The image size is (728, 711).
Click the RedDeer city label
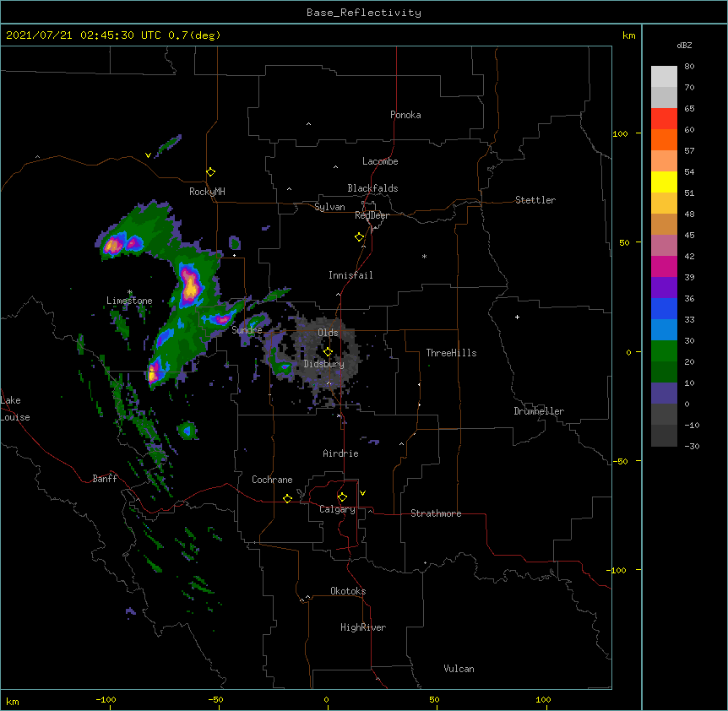pyautogui.click(x=372, y=215)
